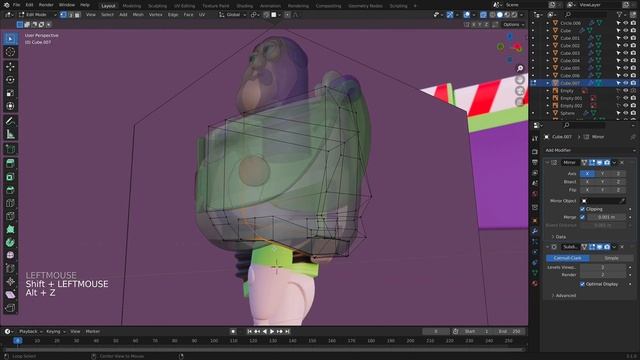This screenshot has width=640, height=360.
Task: Open Global transform orientation dropdown
Action: click(233, 15)
